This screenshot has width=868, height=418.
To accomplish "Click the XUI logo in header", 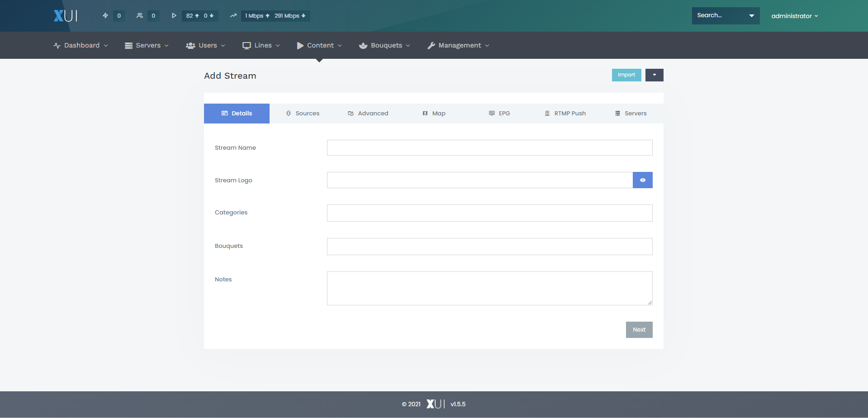I will (x=66, y=16).
